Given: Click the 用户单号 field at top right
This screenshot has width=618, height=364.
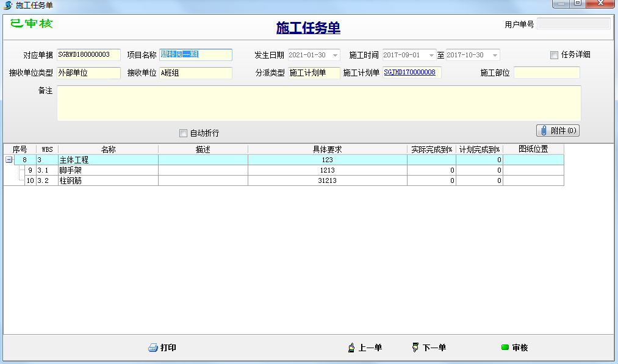Looking at the screenshot, I should tap(573, 23).
